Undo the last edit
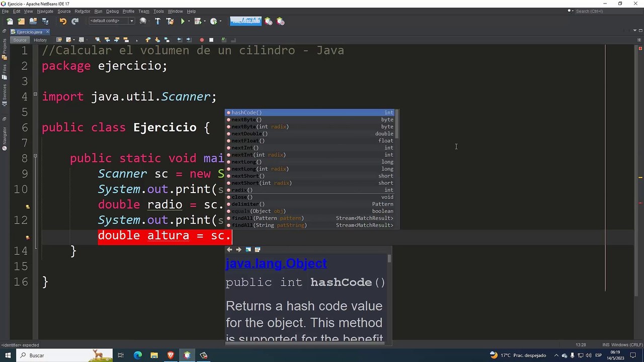644x362 pixels. point(63,21)
